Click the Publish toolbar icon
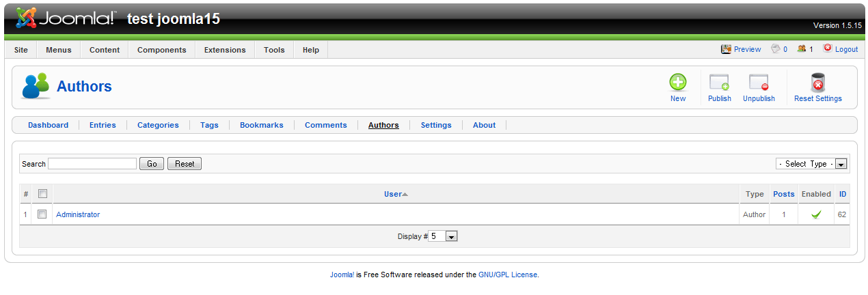 click(x=719, y=83)
